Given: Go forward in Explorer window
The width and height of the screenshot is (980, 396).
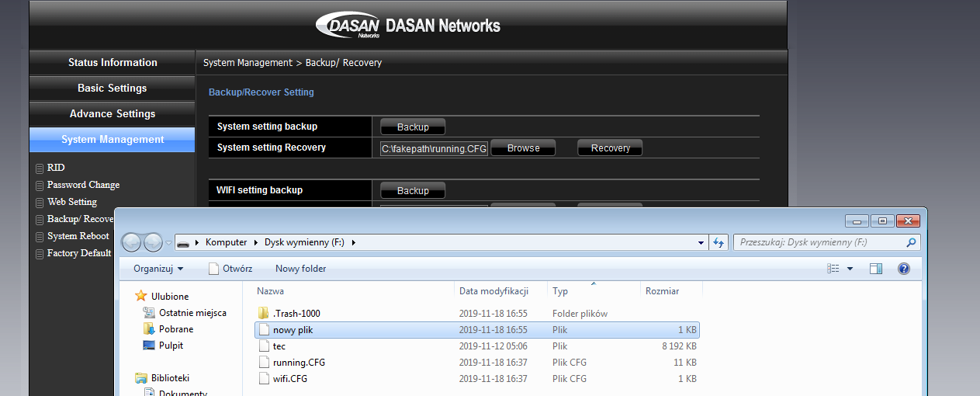Looking at the screenshot, I should pyautogui.click(x=153, y=242).
